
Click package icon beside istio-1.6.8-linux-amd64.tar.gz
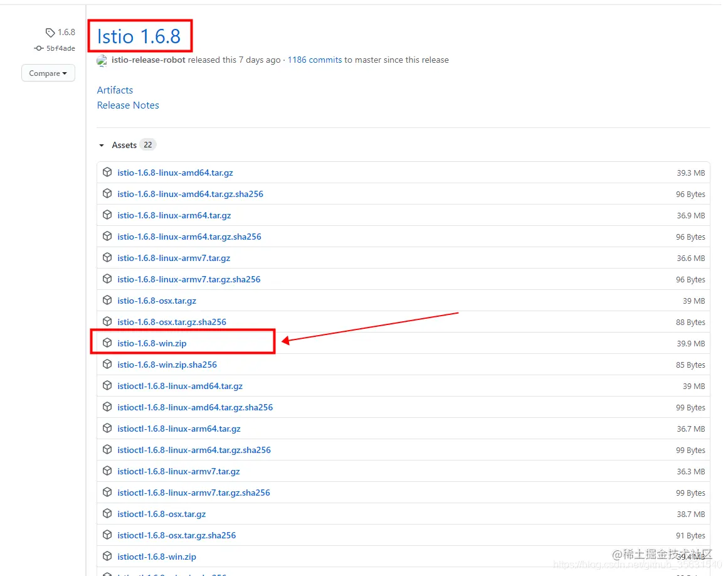tap(107, 173)
